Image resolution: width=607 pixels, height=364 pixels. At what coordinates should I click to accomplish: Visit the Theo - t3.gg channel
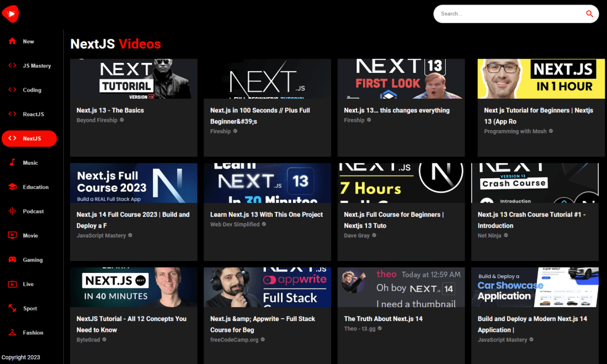coord(360,328)
